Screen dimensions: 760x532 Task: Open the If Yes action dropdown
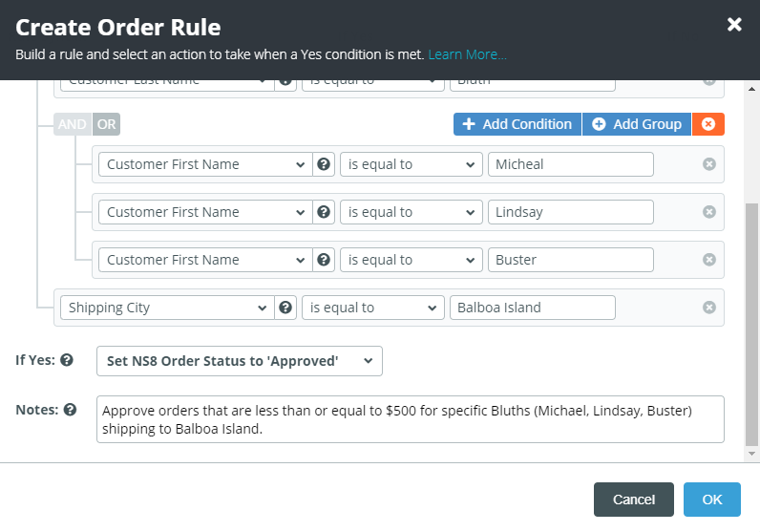tap(240, 361)
